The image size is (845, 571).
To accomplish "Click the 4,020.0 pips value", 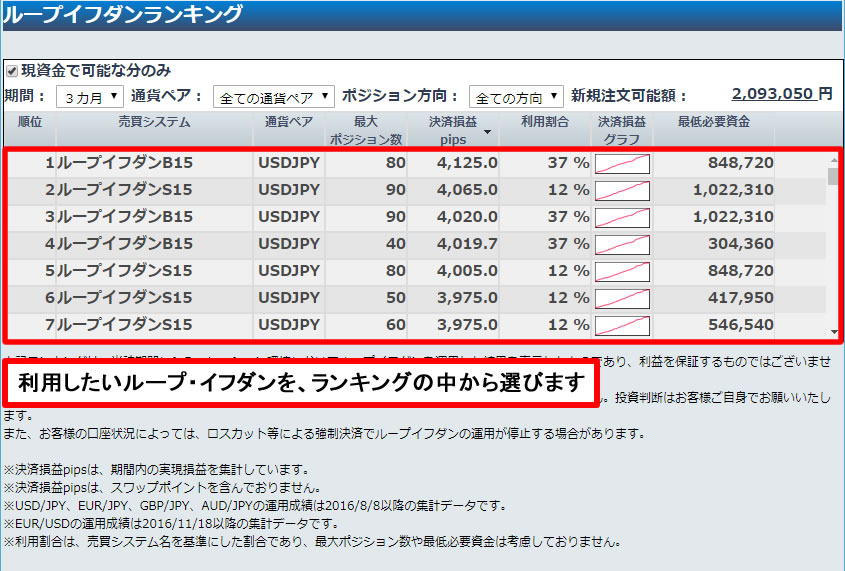I will (x=467, y=217).
